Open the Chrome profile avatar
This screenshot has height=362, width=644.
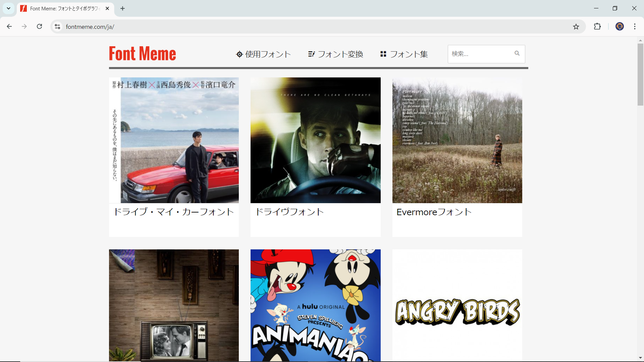620,26
